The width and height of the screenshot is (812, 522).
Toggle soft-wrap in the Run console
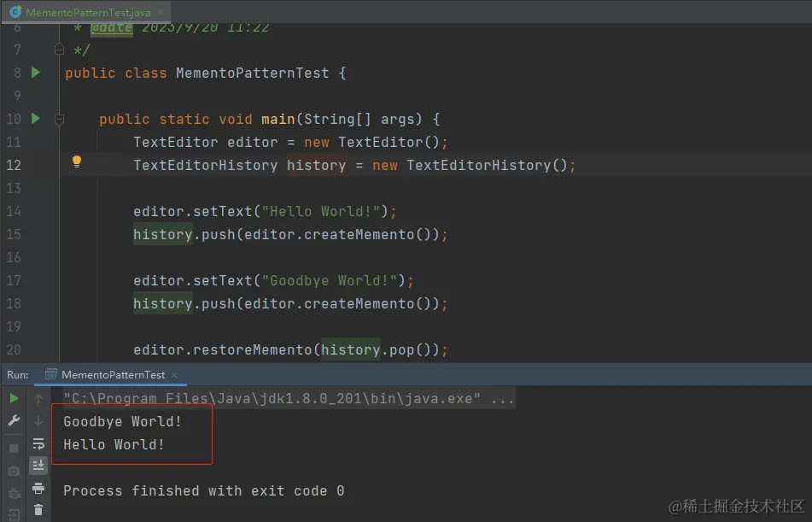(38, 443)
